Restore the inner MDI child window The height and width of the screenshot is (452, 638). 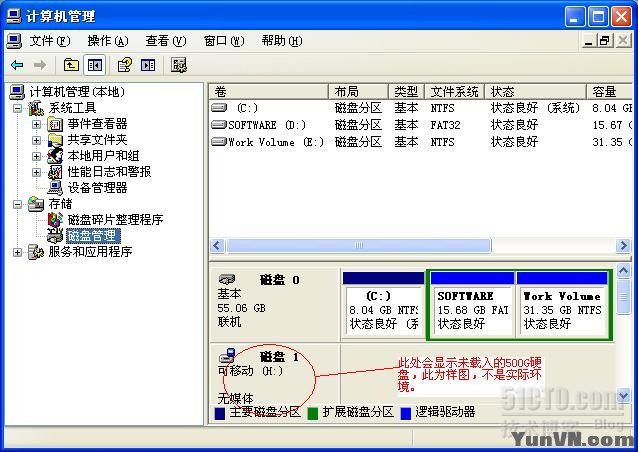[605, 41]
